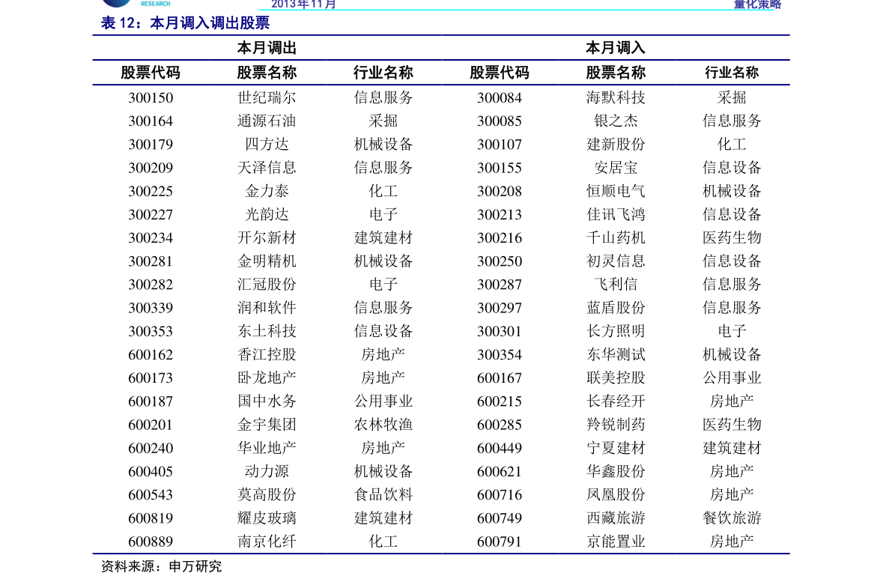Screen dimensions: 892x588
Task: Click the 本月调入 column group header
Action: (x=616, y=48)
